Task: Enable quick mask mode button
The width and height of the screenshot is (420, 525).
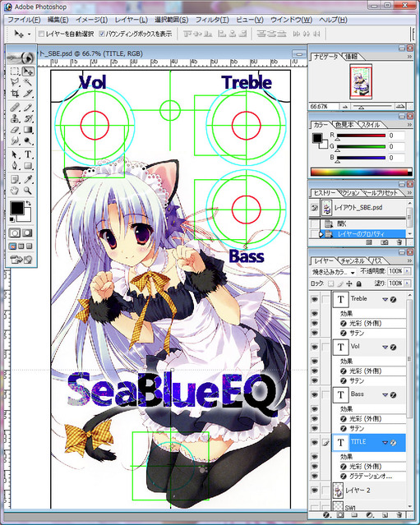Action: pyautogui.click(x=27, y=233)
